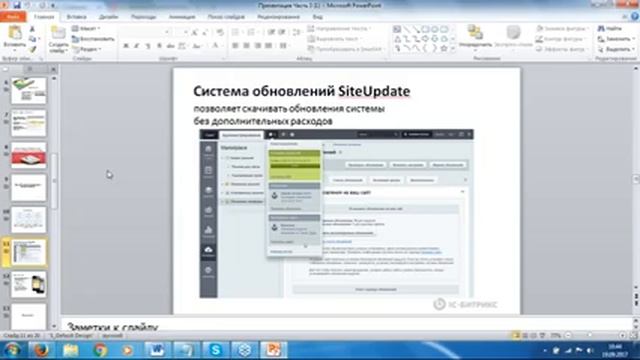Click the Decrease Indent icon
Viewport: 640px width, 360px height.
click(271, 32)
